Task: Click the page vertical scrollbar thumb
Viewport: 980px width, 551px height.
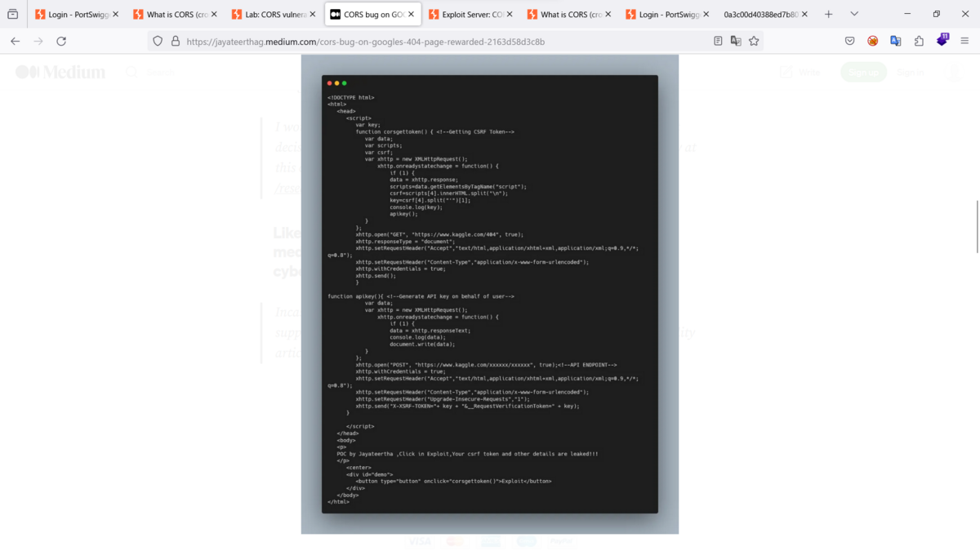Action: (x=976, y=226)
